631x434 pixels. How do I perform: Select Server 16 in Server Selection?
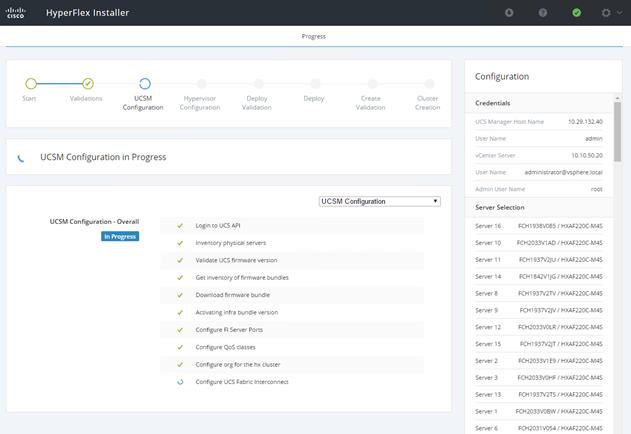tap(538, 226)
